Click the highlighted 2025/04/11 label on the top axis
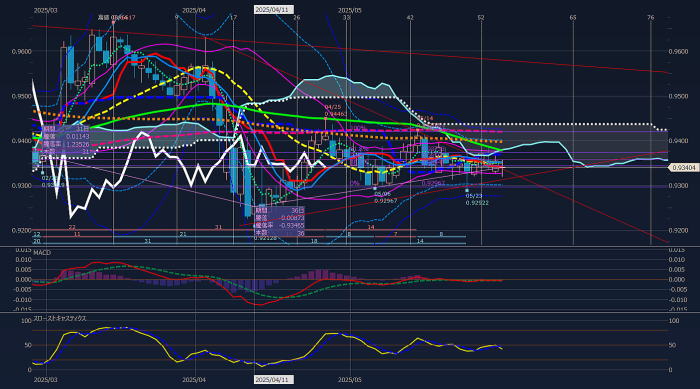Viewport: 700px width, 389px height. pyautogui.click(x=274, y=9)
